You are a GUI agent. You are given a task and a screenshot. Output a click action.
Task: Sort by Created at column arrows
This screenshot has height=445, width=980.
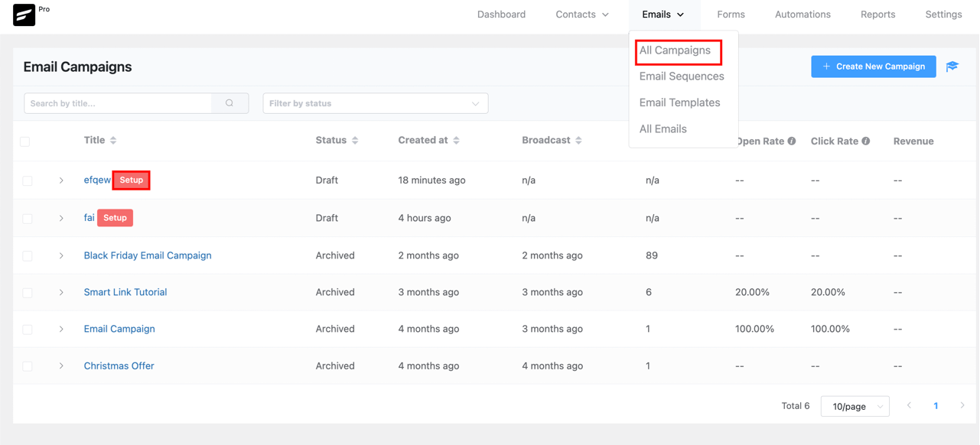[457, 141]
